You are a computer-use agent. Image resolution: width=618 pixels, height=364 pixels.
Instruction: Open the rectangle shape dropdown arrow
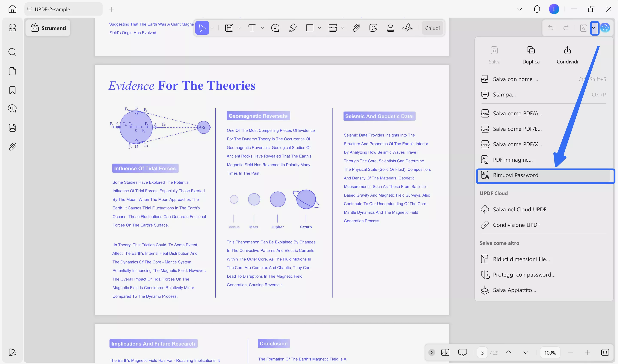320,28
